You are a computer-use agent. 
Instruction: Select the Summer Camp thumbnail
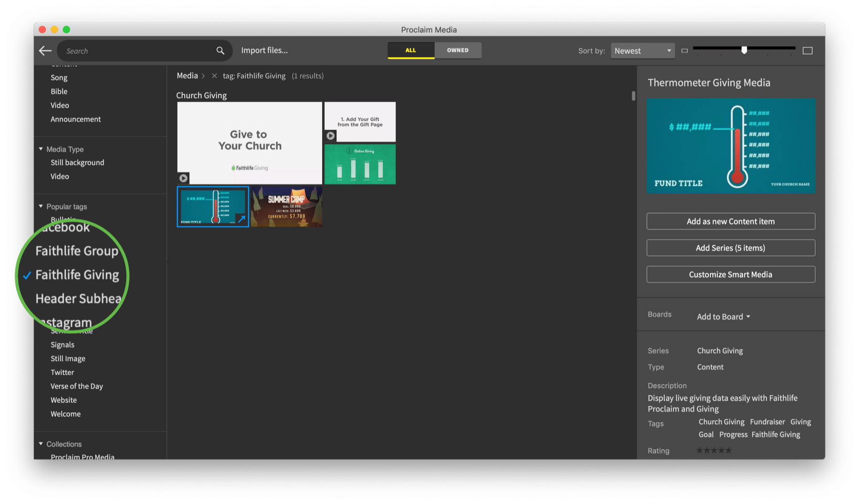tap(286, 207)
